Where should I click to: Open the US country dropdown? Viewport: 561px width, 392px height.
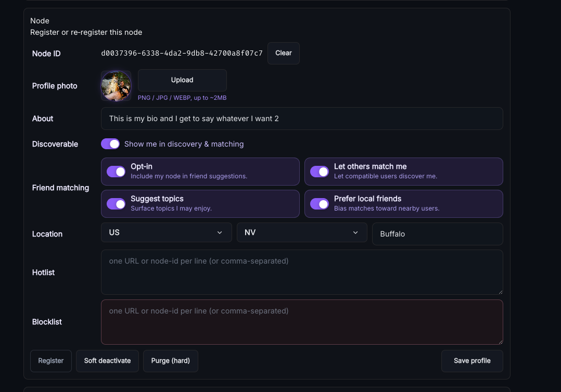tap(166, 232)
